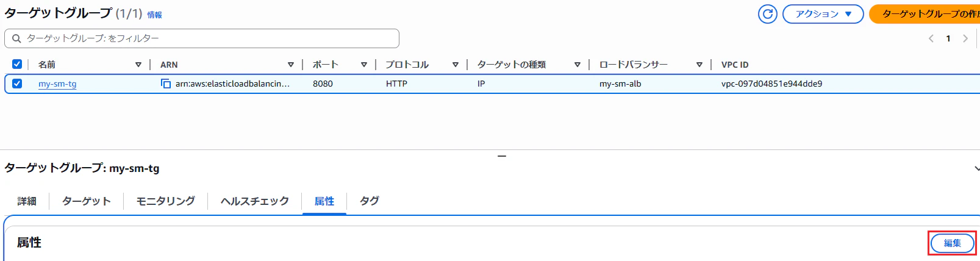Click the 編集 button for attributes

[952, 243]
